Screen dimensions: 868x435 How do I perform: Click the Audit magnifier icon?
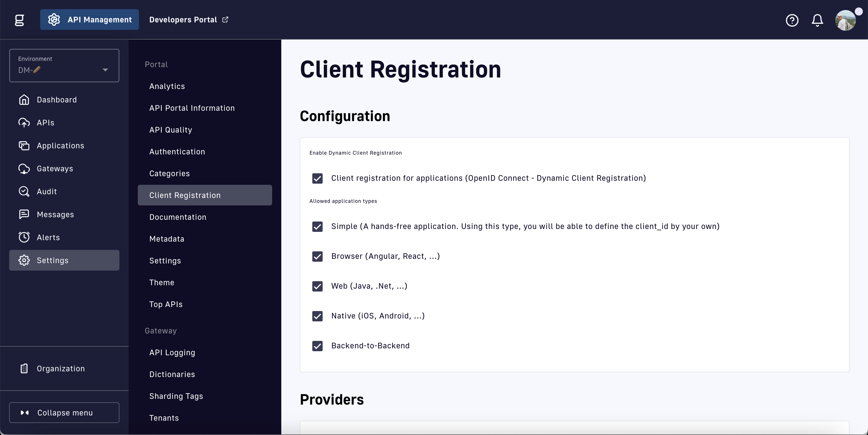[24, 191]
